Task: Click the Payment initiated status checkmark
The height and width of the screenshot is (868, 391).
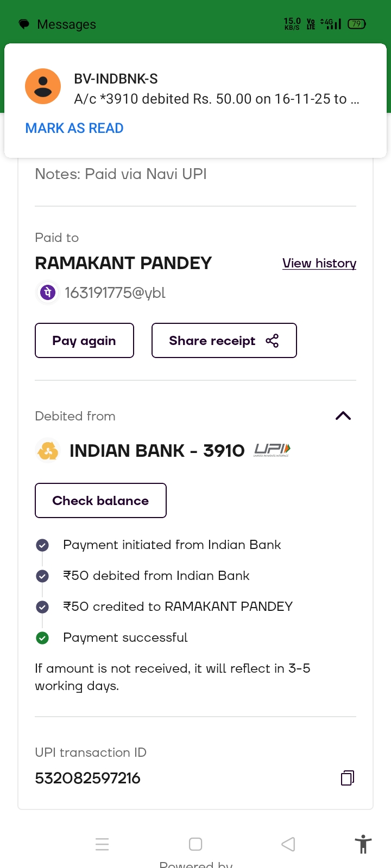Action: coord(42,545)
